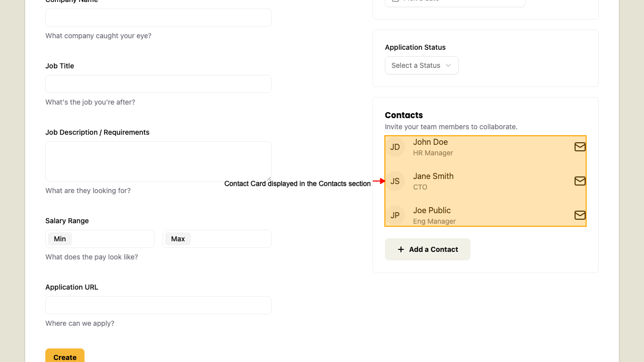Select John Doe's JD avatar

(x=395, y=147)
